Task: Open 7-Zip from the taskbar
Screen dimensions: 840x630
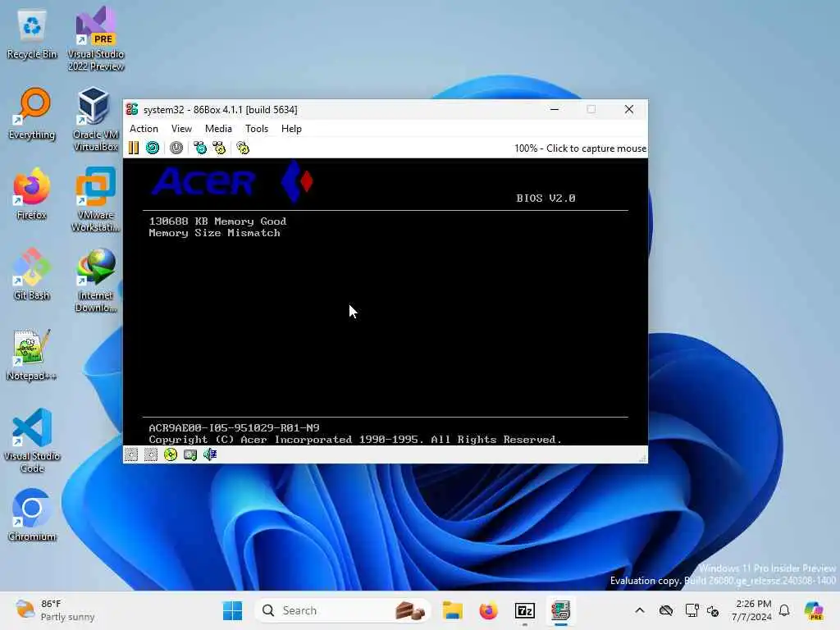Action: [524, 610]
